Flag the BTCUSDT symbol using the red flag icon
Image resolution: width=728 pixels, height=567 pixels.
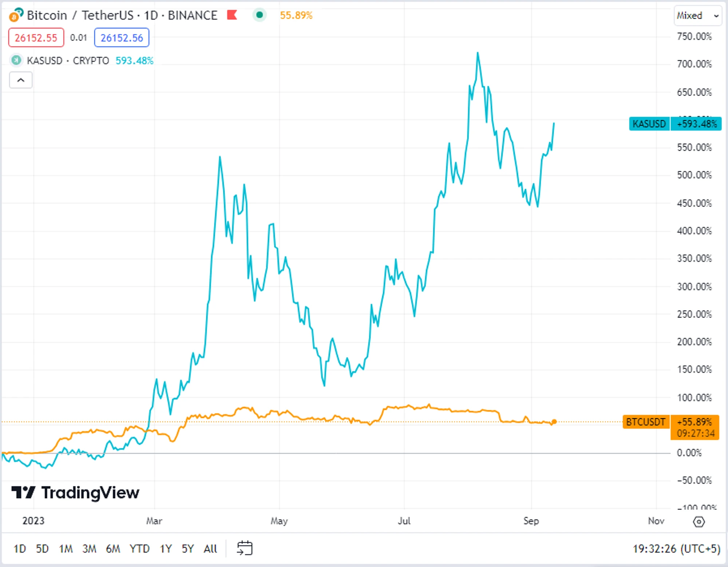coord(232,15)
